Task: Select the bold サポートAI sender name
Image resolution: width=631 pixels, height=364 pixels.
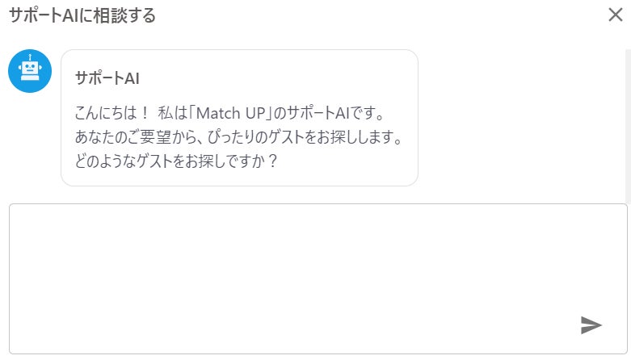Action: [107, 78]
